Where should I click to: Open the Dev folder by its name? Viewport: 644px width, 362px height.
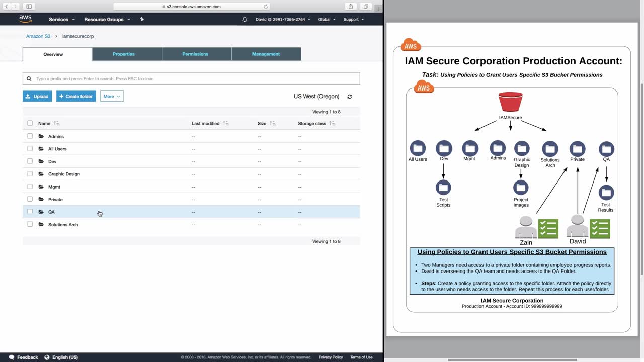pos(52,162)
